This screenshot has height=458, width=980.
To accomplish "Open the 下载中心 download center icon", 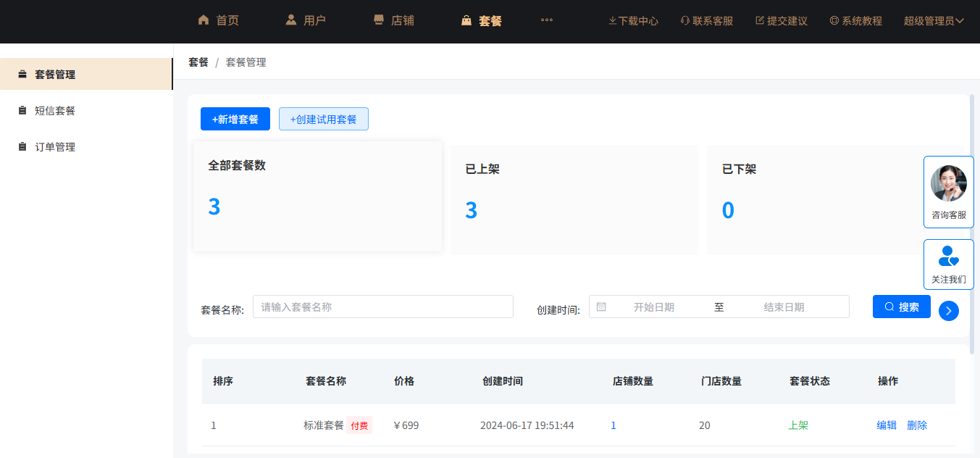I will point(612,21).
